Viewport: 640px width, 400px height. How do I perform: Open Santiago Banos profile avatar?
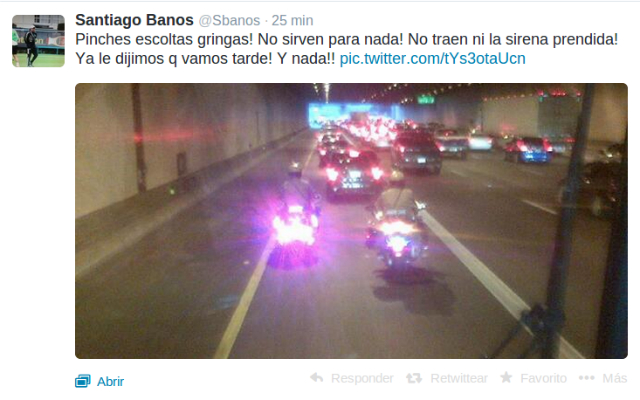tap(38, 41)
